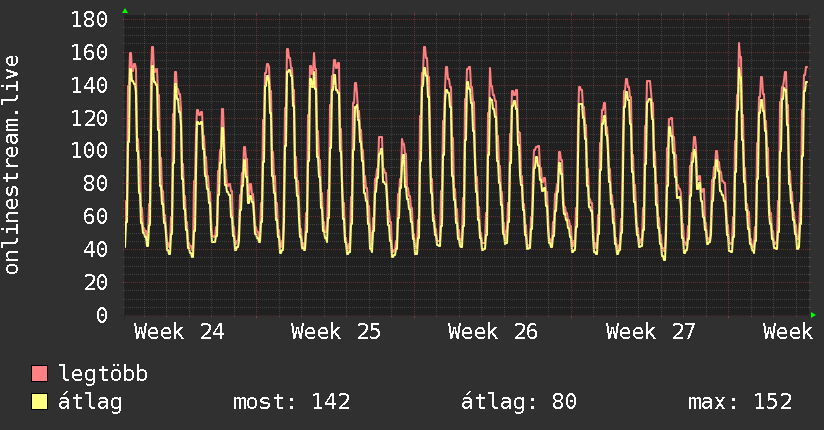Click the legtöbb legend label
Viewport: 824px width, 430px height.
103,374
